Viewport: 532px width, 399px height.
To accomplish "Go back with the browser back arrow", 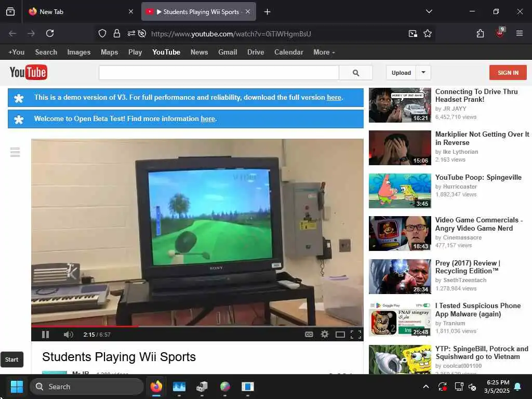I will 12,33.
